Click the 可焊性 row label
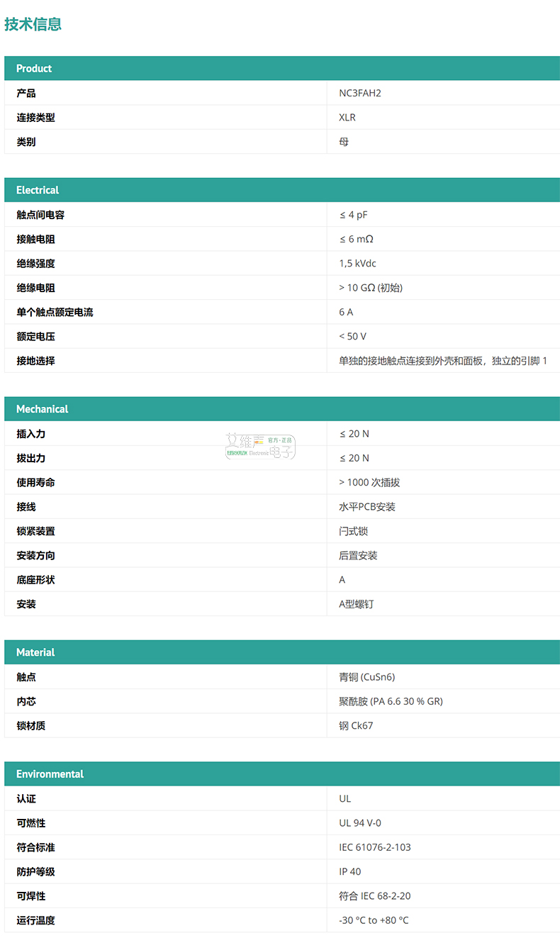The height and width of the screenshot is (938, 560). point(31,896)
